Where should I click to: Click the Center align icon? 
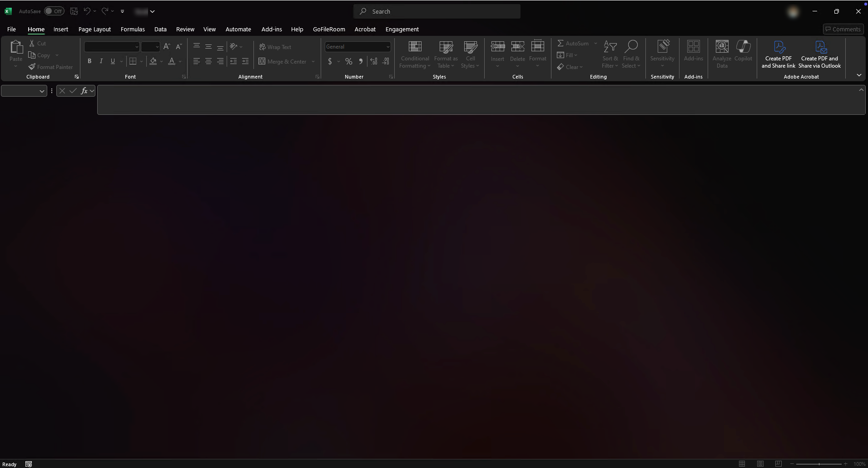208,61
